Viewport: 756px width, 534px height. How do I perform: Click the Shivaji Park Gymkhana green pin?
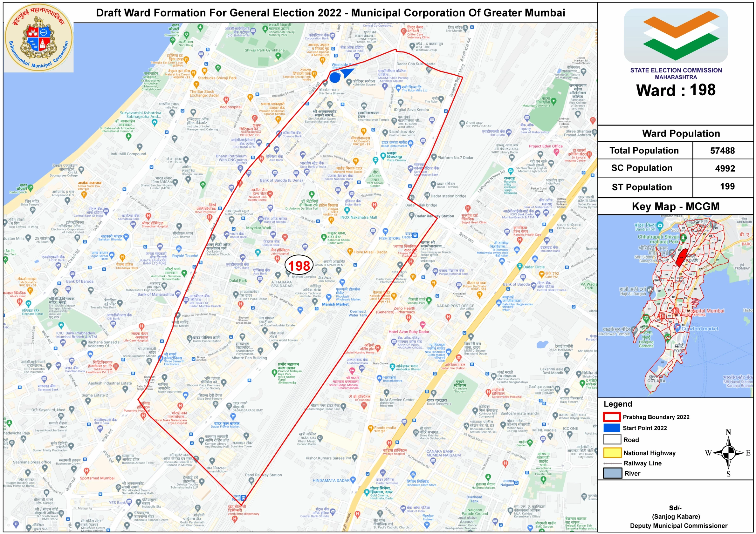278,56
